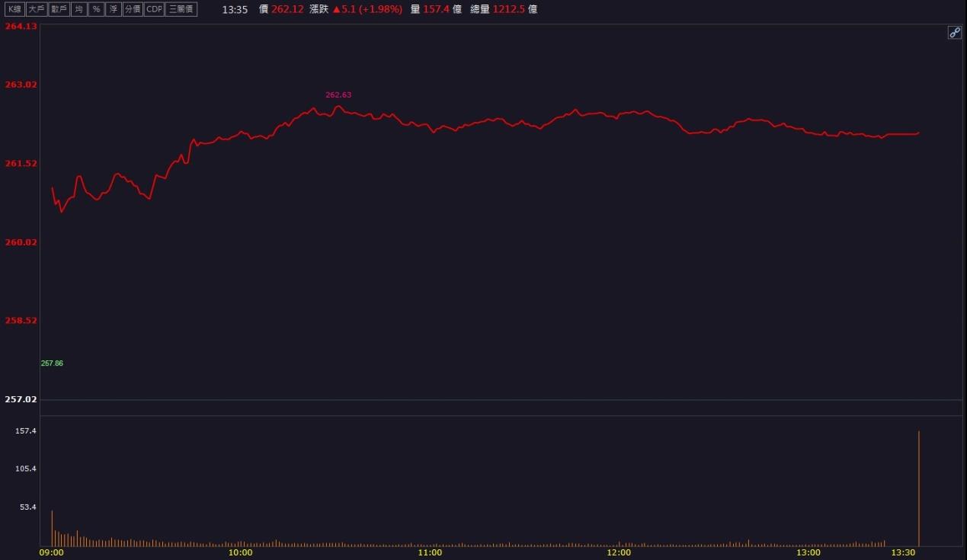Click the 260.02 axis price label
Screen dimensions: 967x560
tap(21, 242)
